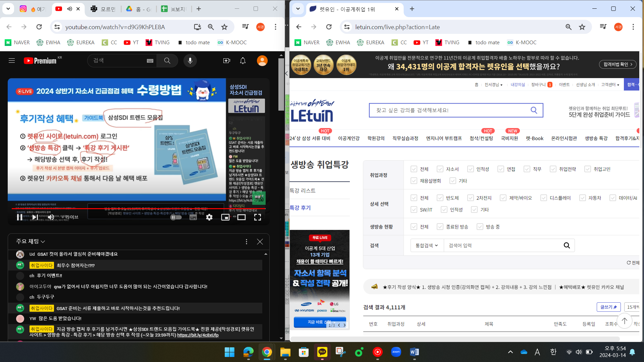Expand the 진서경님 account dropdown

tap(493, 85)
